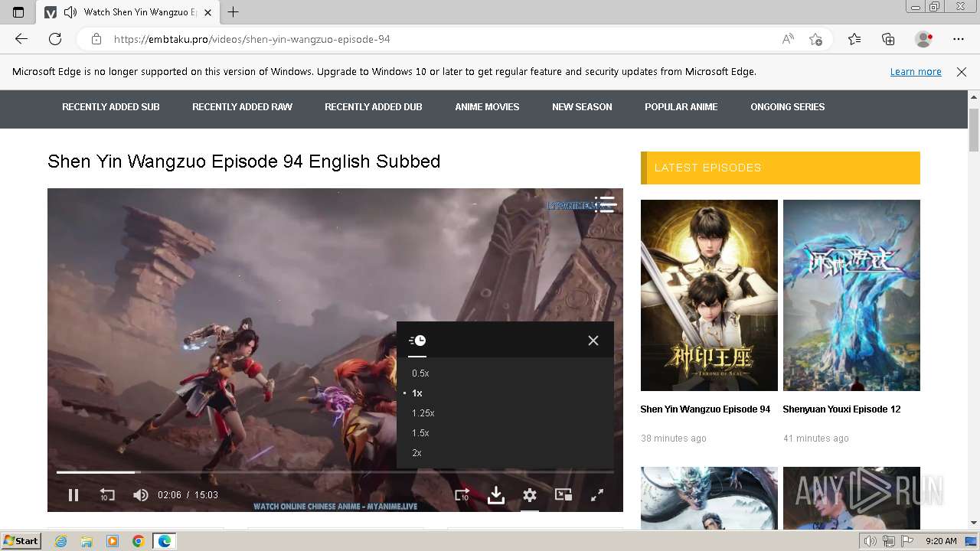This screenshot has height=551, width=980.
Task: View site information lock icon
Action: tap(96, 39)
